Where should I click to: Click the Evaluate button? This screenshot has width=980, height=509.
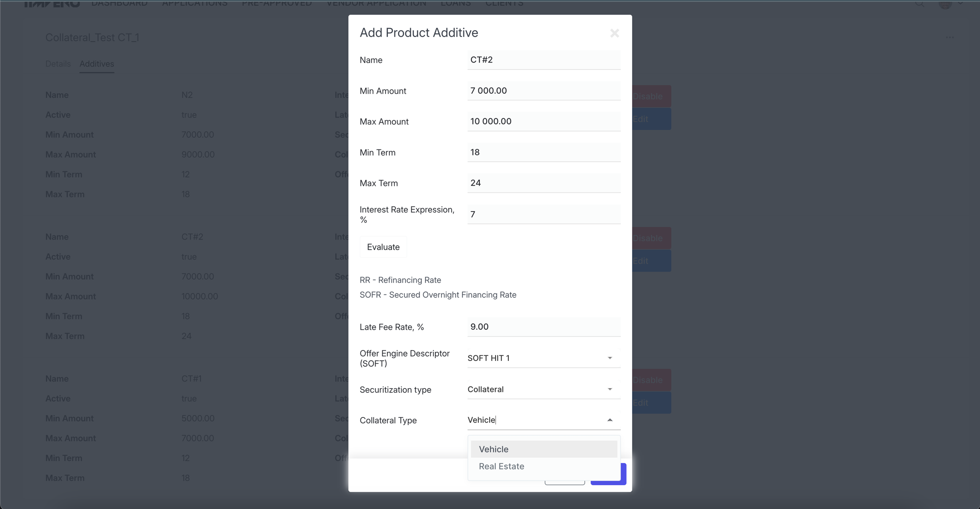click(x=383, y=247)
